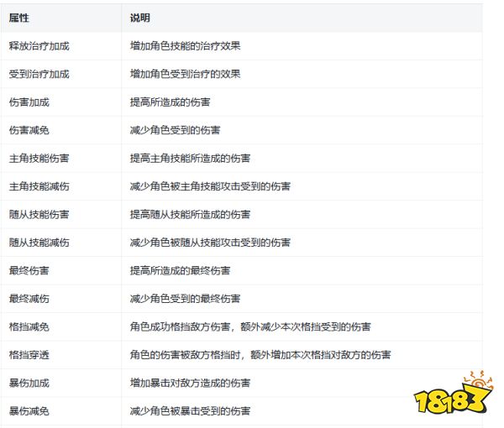504x428 pixels.
Task: Select the 随从技能伤害 row label
Action: 39,215
